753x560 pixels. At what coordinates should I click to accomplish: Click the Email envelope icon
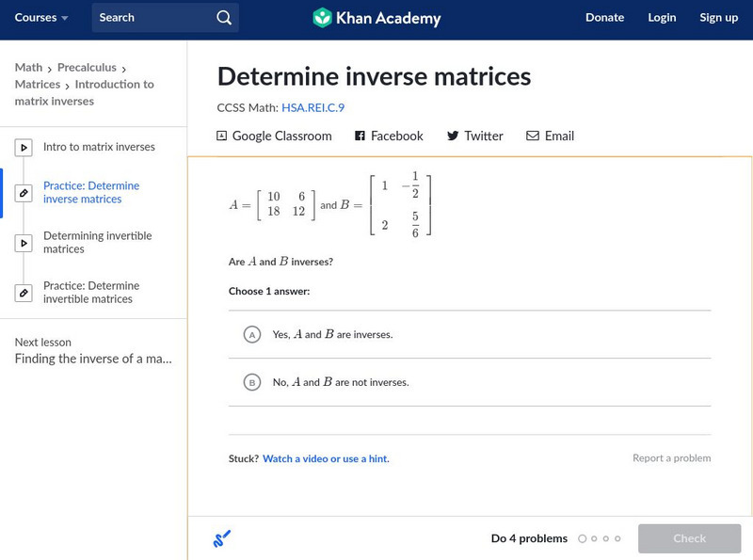(533, 136)
